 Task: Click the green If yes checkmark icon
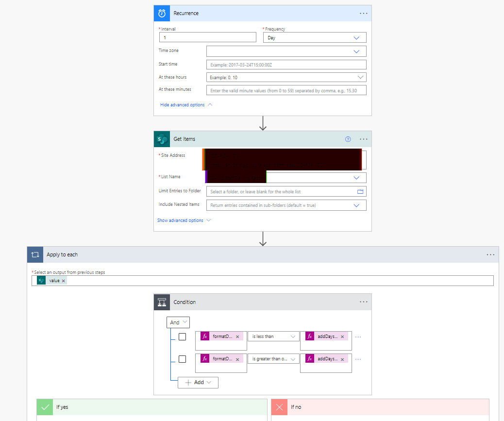pos(45,407)
